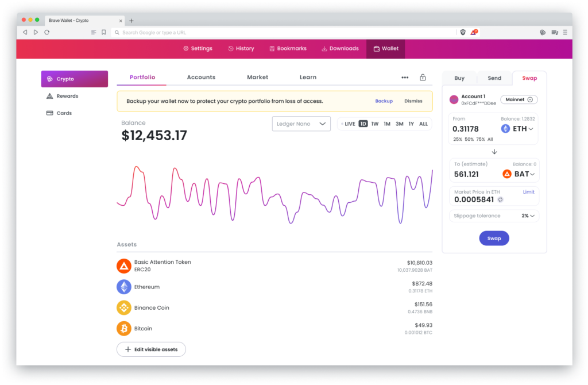
Task: Select the 1M chart range
Action: pyautogui.click(x=387, y=124)
